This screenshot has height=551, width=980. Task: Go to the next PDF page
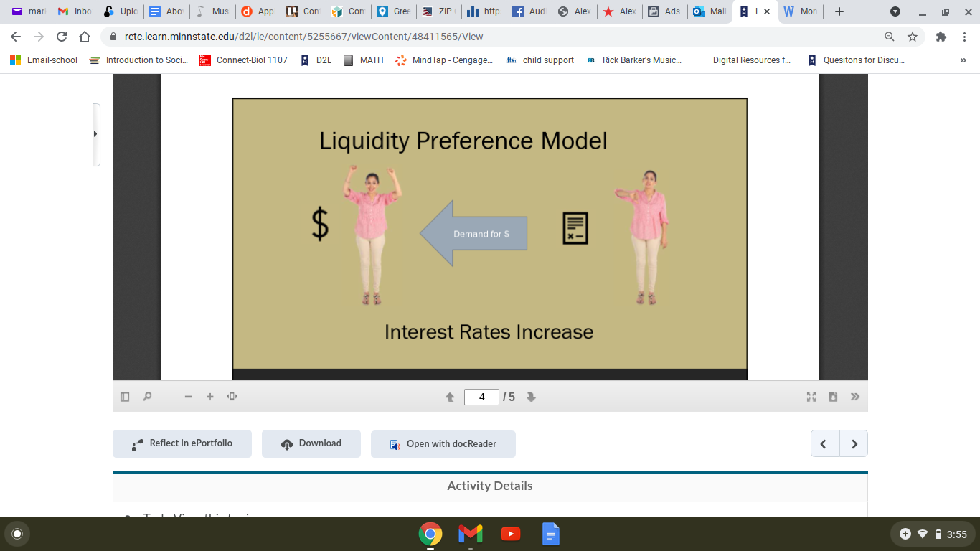pos(531,396)
